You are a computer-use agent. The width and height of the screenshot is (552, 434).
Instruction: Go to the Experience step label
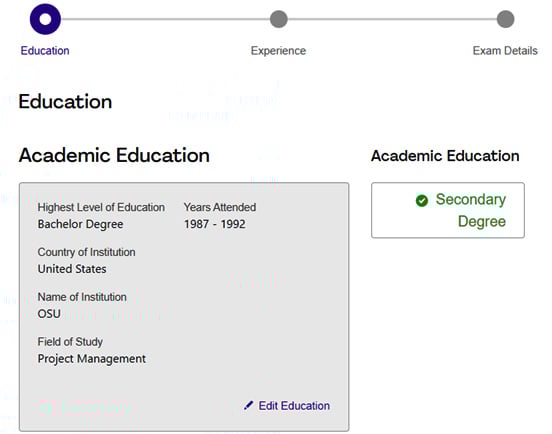[x=278, y=51]
